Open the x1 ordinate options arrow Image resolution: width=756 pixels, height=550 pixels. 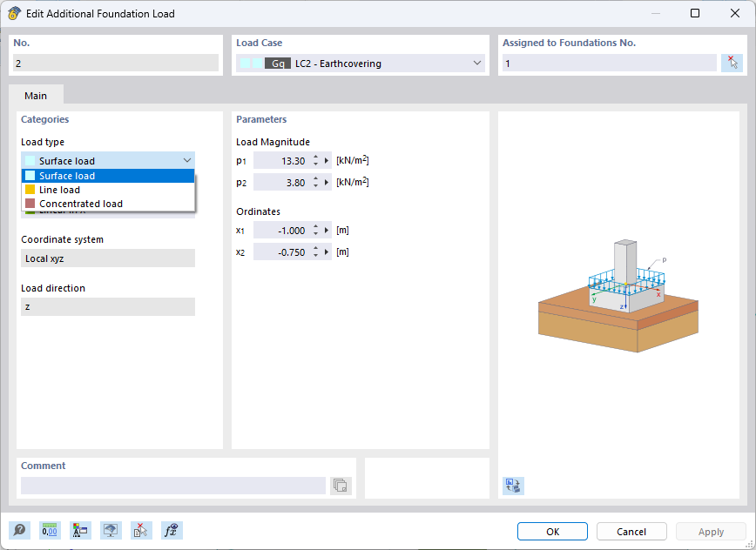click(x=327, y=231)
